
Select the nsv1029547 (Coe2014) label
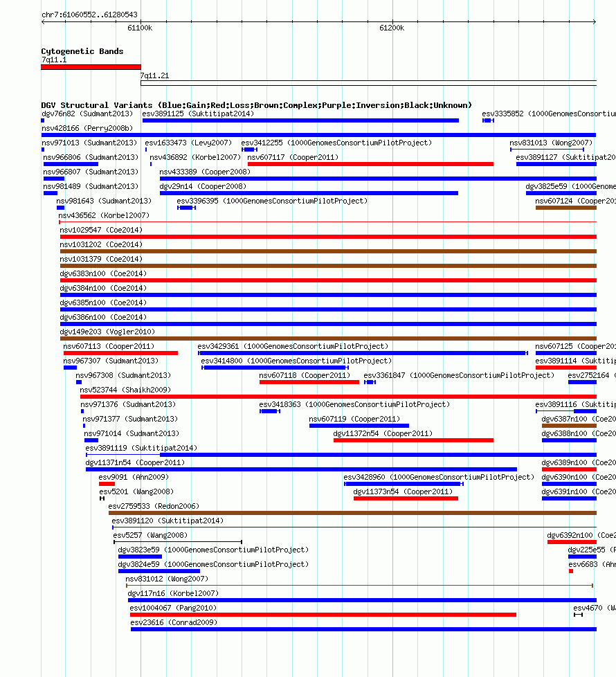pos(101,230)
